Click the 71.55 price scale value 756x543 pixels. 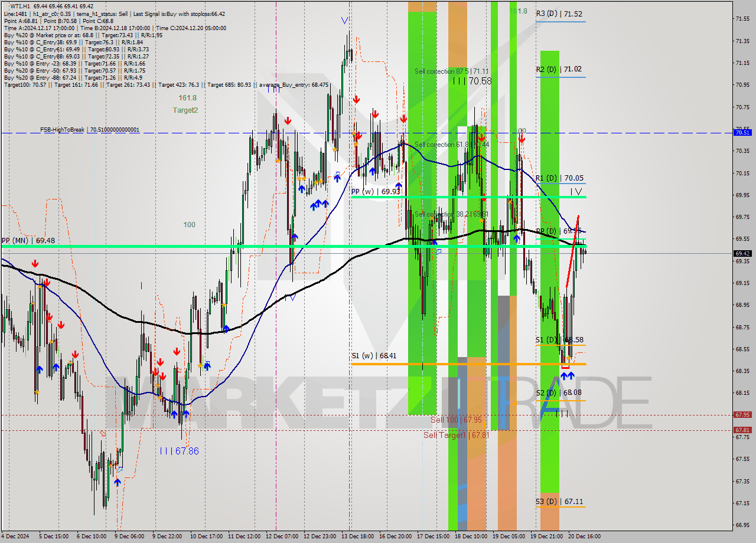742,19
